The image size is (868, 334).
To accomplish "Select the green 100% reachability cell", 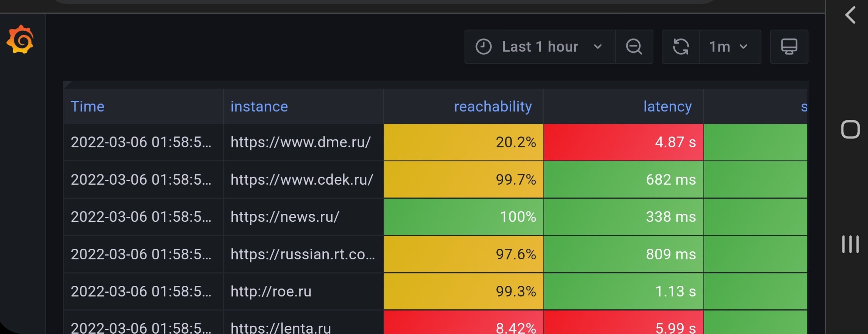I will 463,217.
